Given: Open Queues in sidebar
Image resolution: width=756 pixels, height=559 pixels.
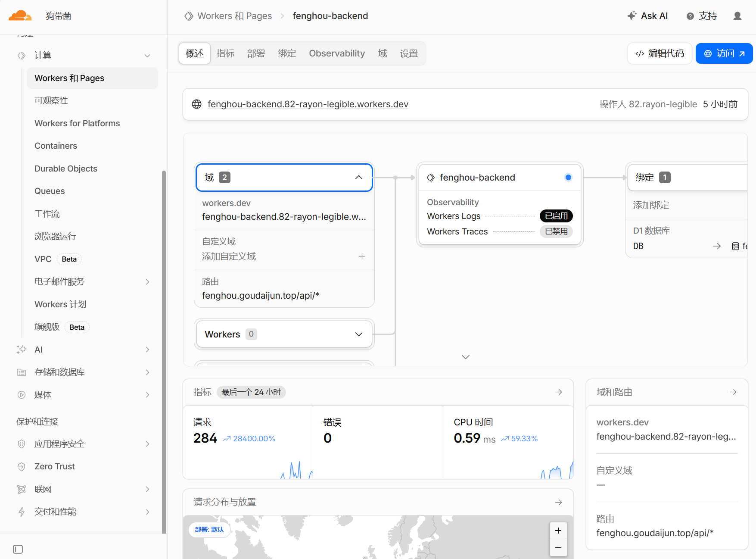Looking at the screenshot, I should [x=50, y=191].
